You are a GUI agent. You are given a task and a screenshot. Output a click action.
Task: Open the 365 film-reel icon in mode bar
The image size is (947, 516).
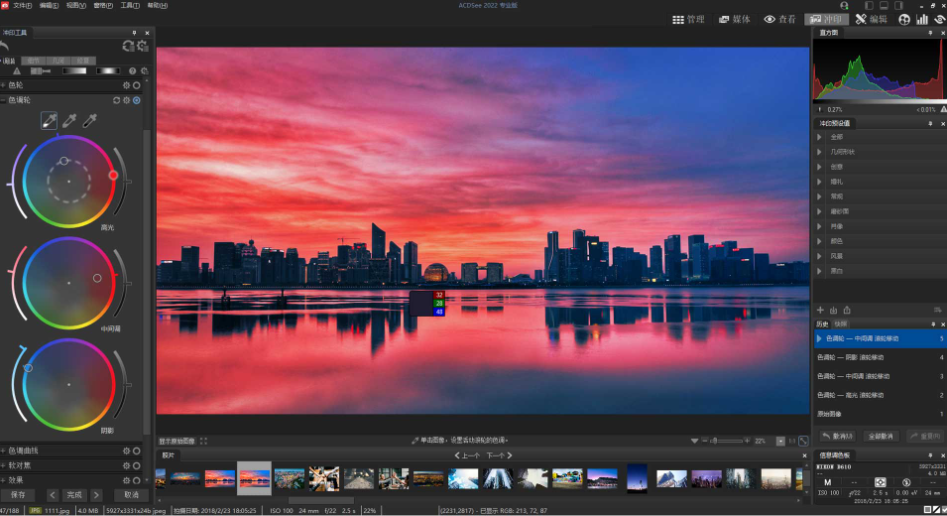click(x=905, y=19)
